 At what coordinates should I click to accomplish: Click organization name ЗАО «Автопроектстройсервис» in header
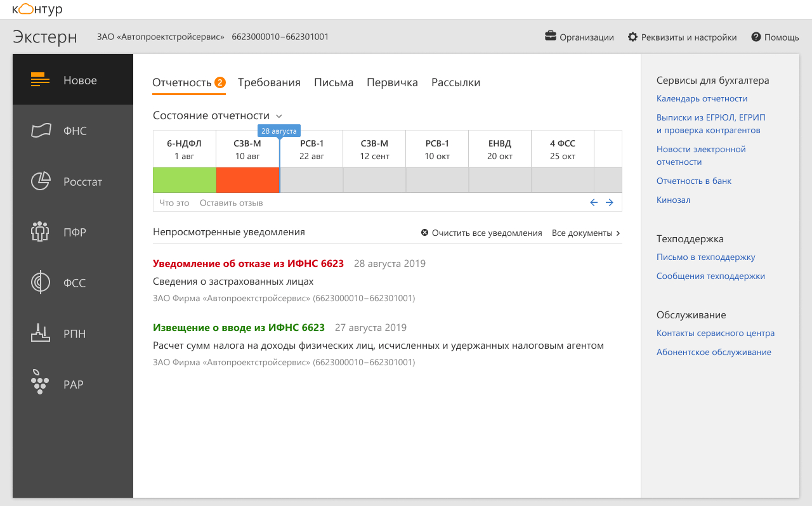click(160, 37)
